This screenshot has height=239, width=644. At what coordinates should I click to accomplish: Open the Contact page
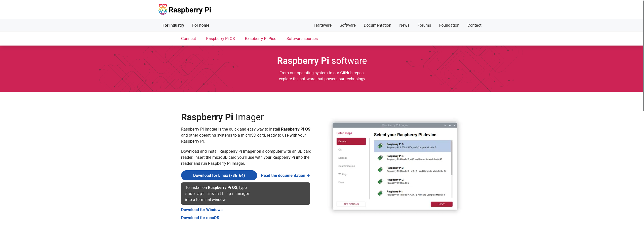[474, 25]
